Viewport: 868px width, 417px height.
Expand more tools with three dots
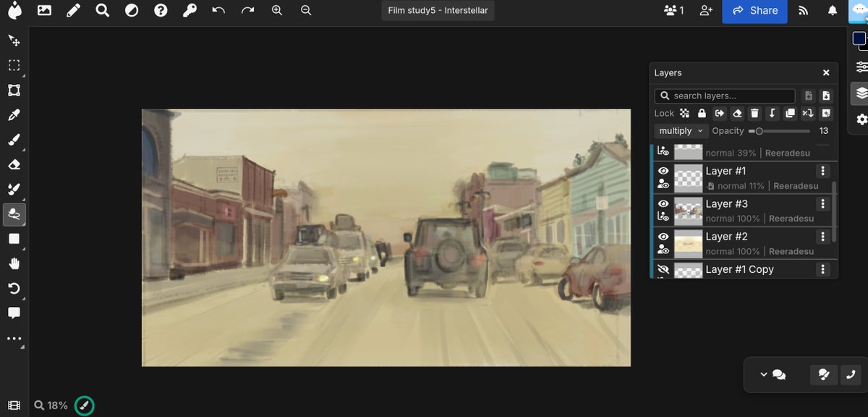point(14,338)
